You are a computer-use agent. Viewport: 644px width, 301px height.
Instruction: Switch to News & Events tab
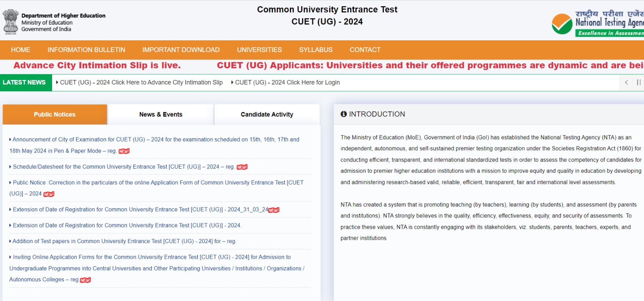pyautogui.click(x=161, y=114)
